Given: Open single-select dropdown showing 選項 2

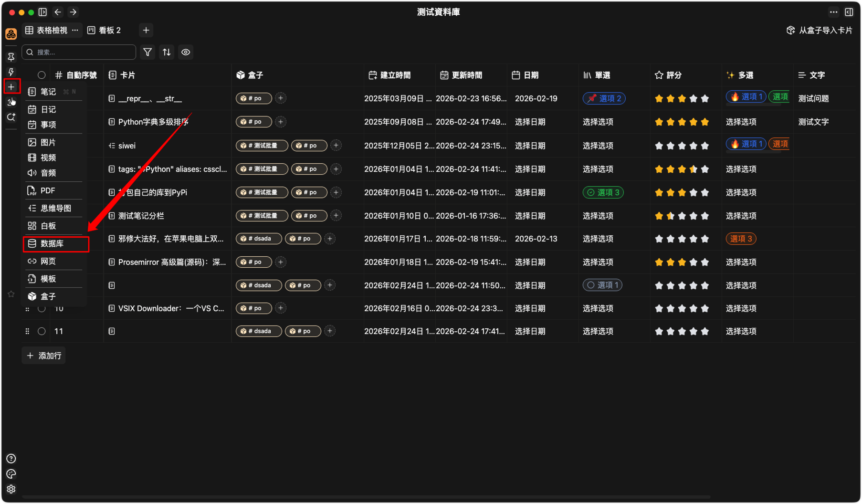Looking at the screenshot, I should point(604,98).
